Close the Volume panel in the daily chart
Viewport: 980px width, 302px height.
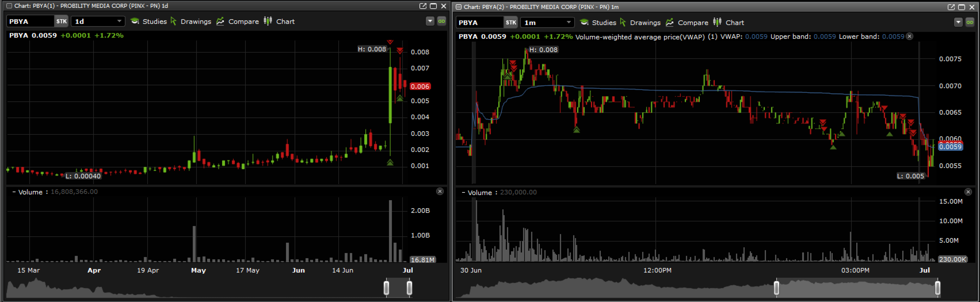[x=440, y=191]
